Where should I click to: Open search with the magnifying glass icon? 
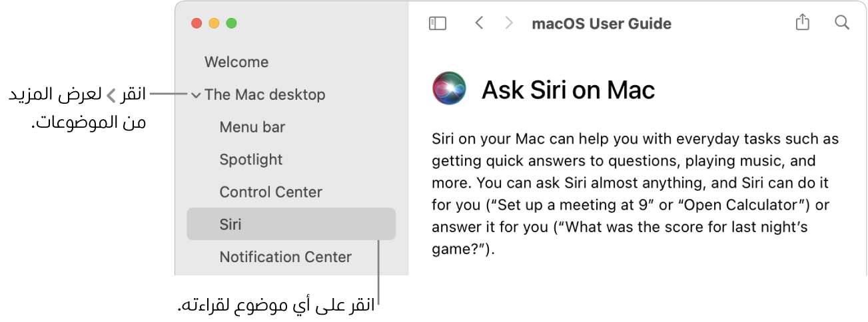(x=842, y=23)
